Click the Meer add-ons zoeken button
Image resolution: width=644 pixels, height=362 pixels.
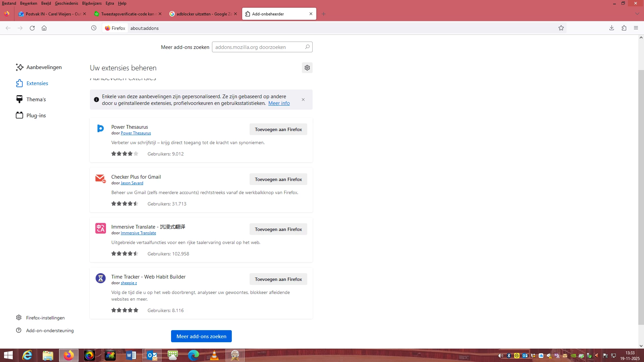tap(201, 336)
